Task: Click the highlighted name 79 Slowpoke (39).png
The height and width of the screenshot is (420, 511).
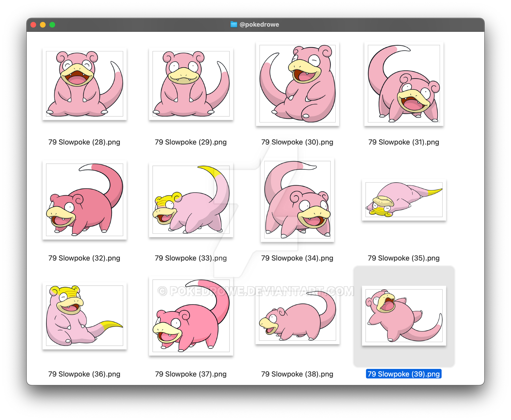Action: point(404,374)
